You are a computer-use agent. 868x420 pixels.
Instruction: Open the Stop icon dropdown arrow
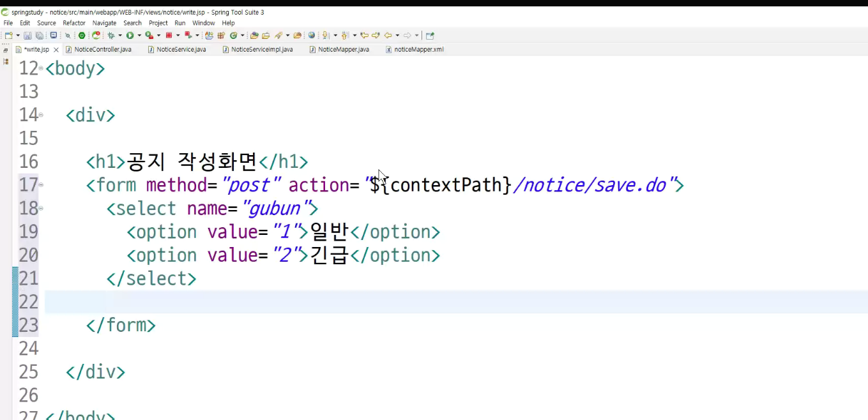(x=178, y=35)
